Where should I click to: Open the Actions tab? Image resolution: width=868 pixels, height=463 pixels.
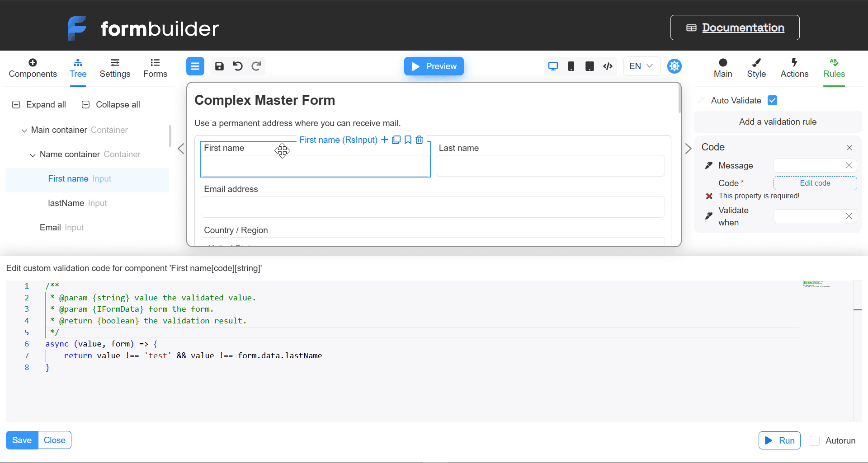pyautogui.click(x=794, y=68)
